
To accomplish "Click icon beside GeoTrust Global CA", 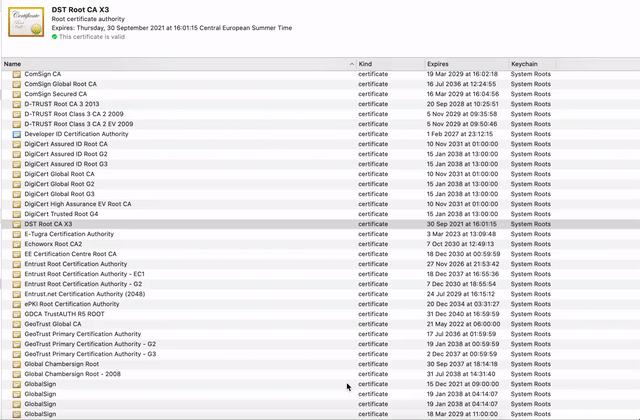I will [16, 324].
